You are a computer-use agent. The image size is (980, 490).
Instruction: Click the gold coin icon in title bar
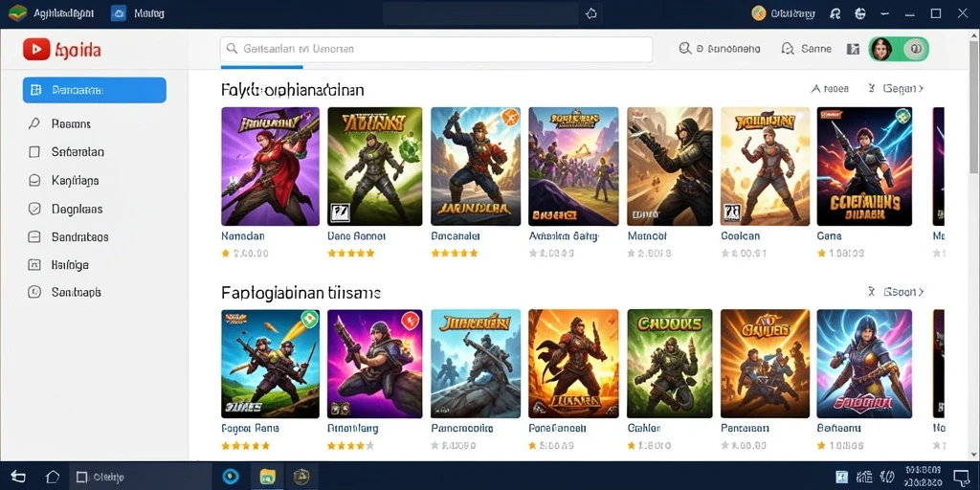pos(759,13)
